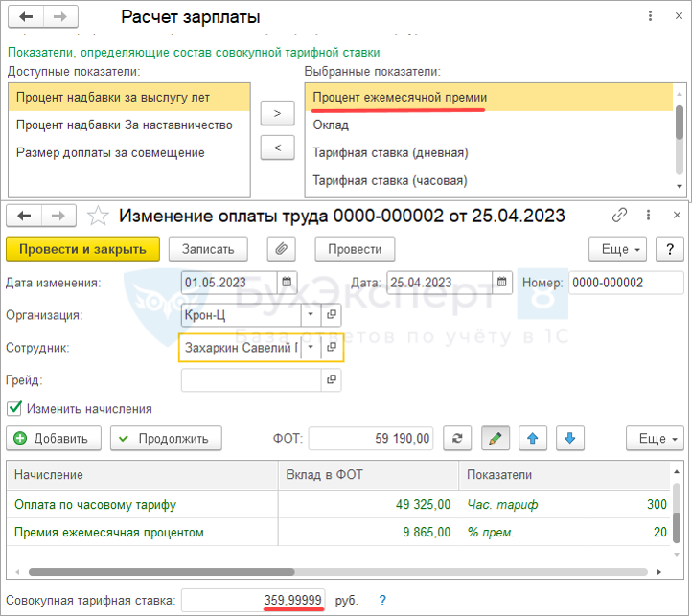Click vertical scrollbar of accruals table
The image size is (692, 616).
[677, 527]
